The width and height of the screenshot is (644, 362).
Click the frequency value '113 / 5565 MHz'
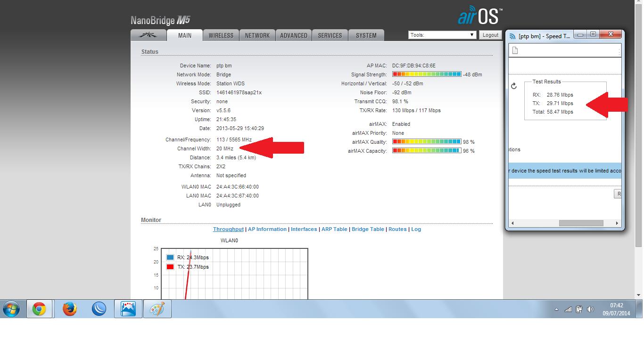point(234,140)
